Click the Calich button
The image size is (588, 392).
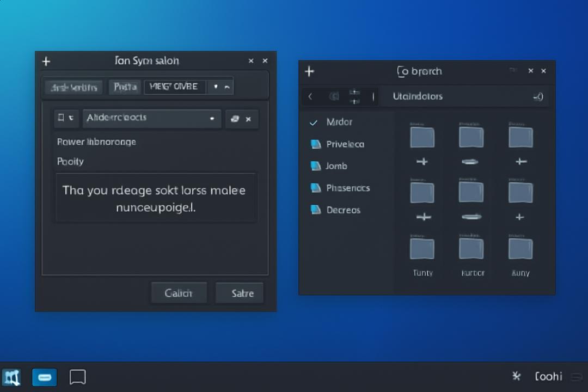[x=179, y=292]
